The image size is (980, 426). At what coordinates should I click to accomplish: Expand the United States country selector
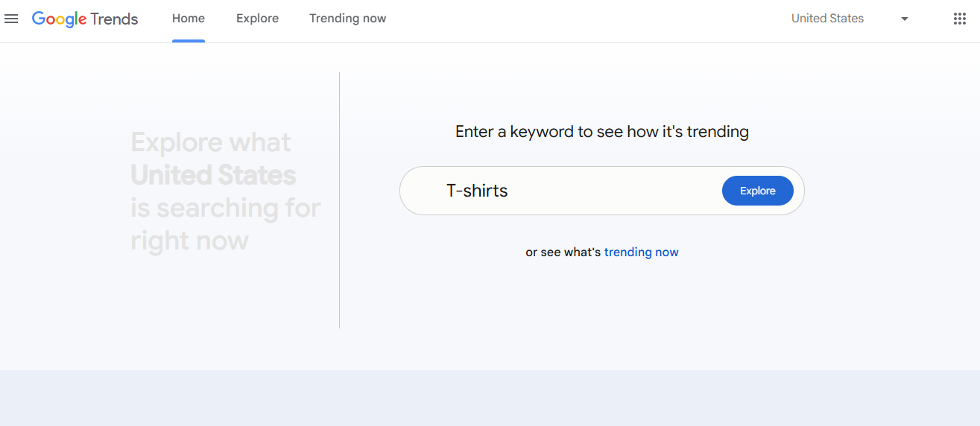pyautogui.click(x=850, y=19)
